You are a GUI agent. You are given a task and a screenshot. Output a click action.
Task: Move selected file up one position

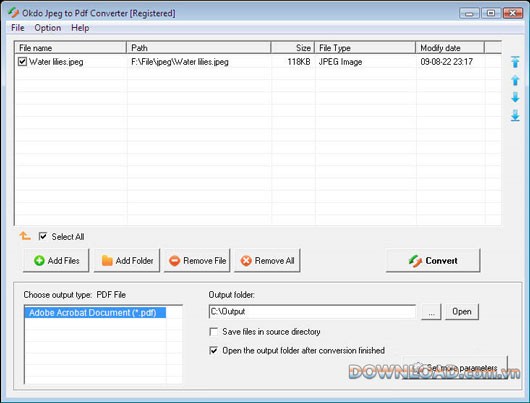pyautogui.click(x=515, y=80)
